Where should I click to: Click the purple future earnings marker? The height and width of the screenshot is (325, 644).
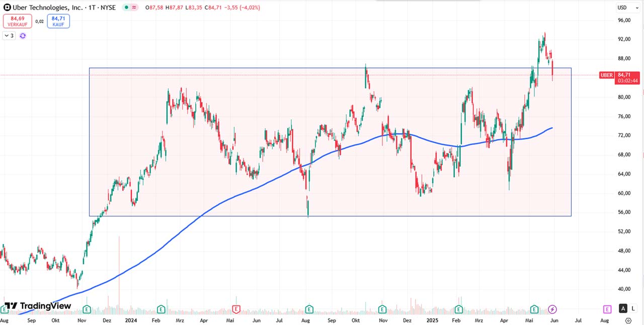(x=607, y=309)
